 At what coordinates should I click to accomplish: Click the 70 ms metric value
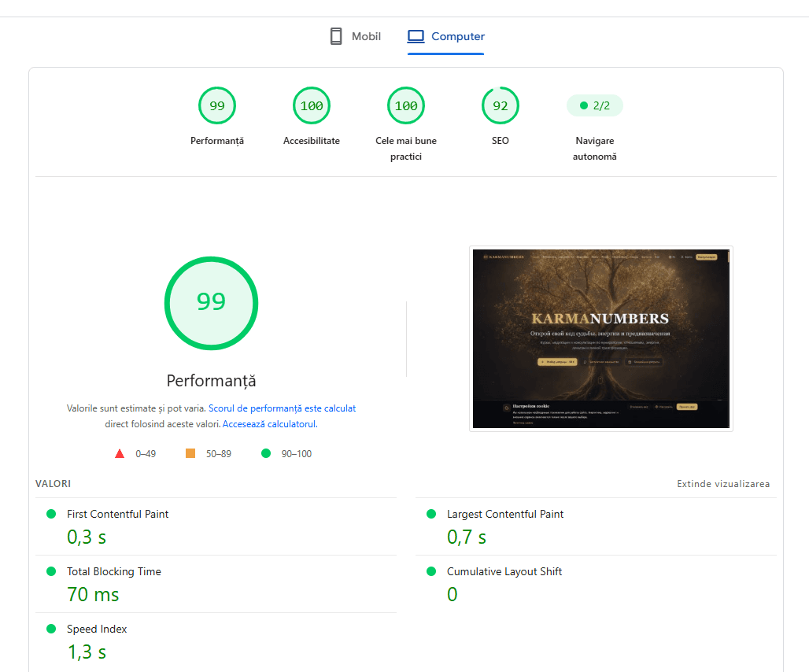[93, 595]
